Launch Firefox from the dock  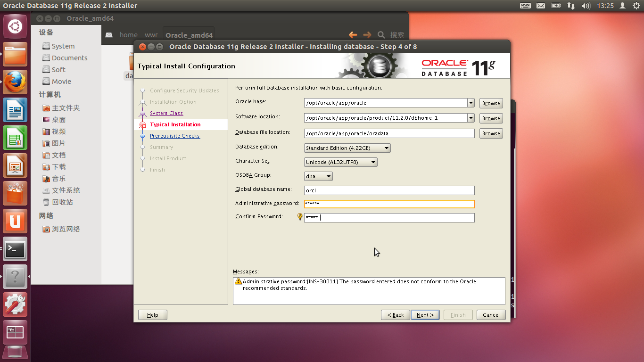click(x=15, y=82)
